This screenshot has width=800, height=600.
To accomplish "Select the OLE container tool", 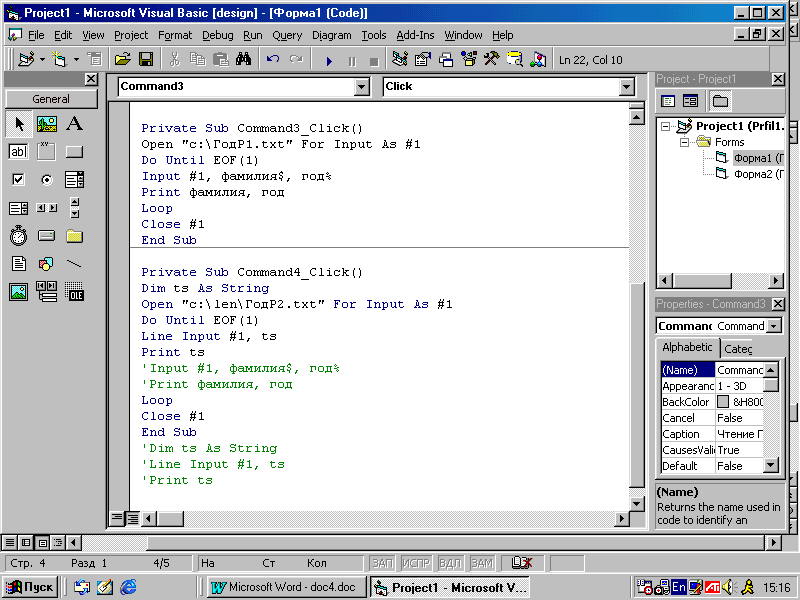I will pyautogui.click(x=74, y=292).
